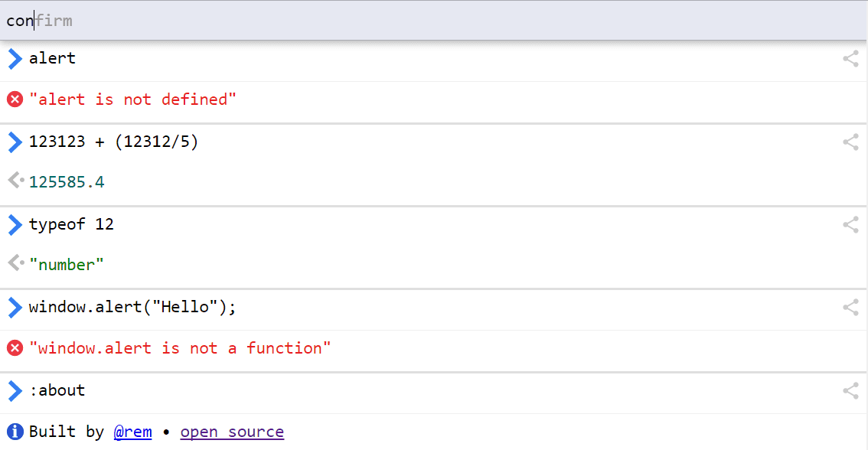
Task: Click the 'firm' autocomplete suggestion text
Action: [x=54, y=21]
